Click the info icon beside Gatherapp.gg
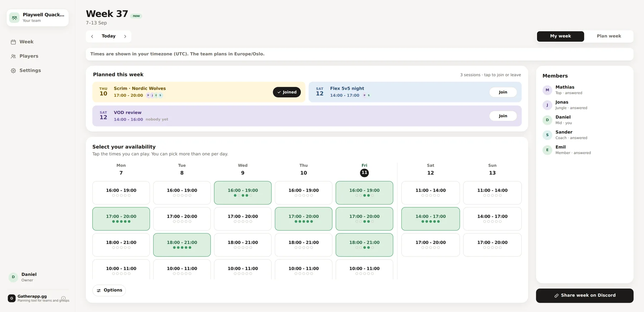The height and width of the screenshot is (312, 644). (63, 298)
